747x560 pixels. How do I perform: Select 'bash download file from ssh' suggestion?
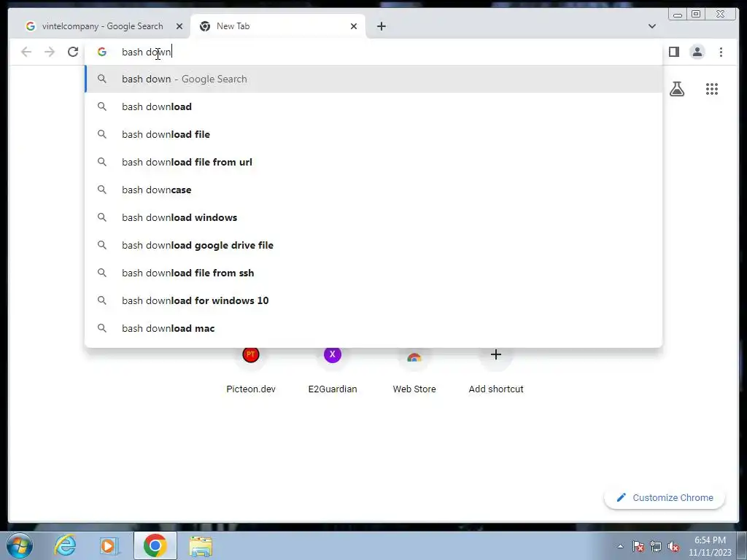(x=373, y=273)
